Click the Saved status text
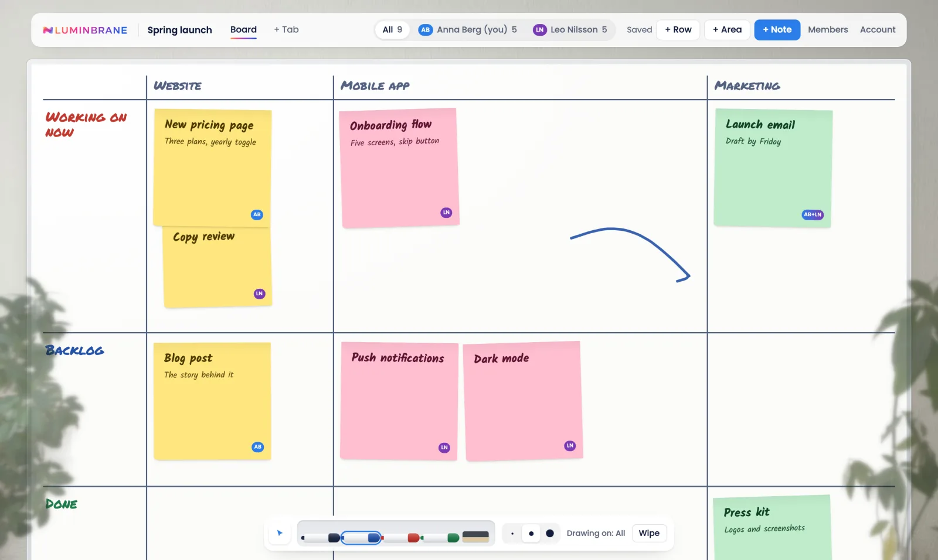This screenshot has width=938, height=560. click(x=639, y=29)
